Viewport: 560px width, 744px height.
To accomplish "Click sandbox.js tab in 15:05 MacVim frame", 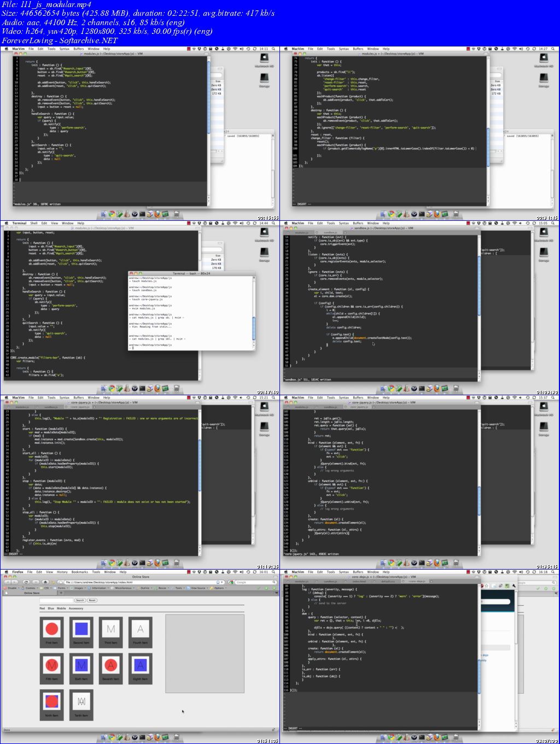I will (330, 232).
